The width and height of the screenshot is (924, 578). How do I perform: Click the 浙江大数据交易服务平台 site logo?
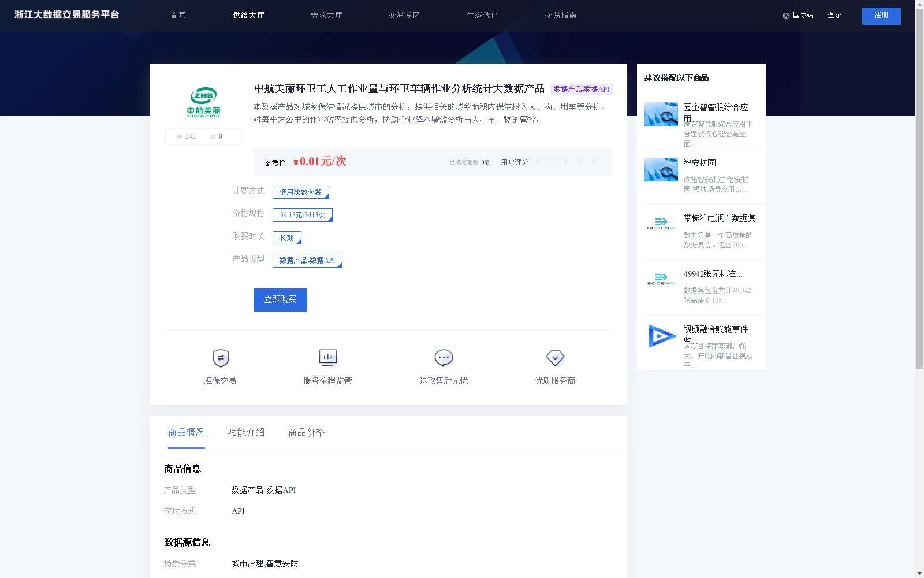(67, 15)
